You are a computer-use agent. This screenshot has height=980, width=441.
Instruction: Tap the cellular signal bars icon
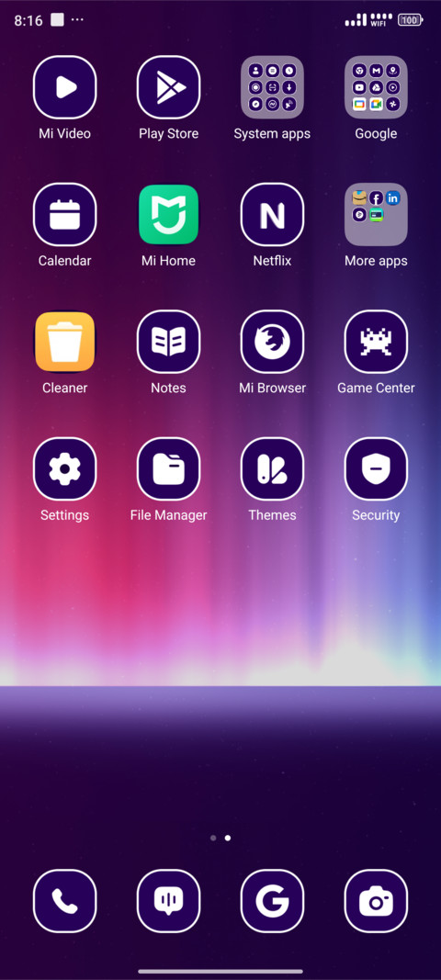pyautogui.click(x=356, y=20)
